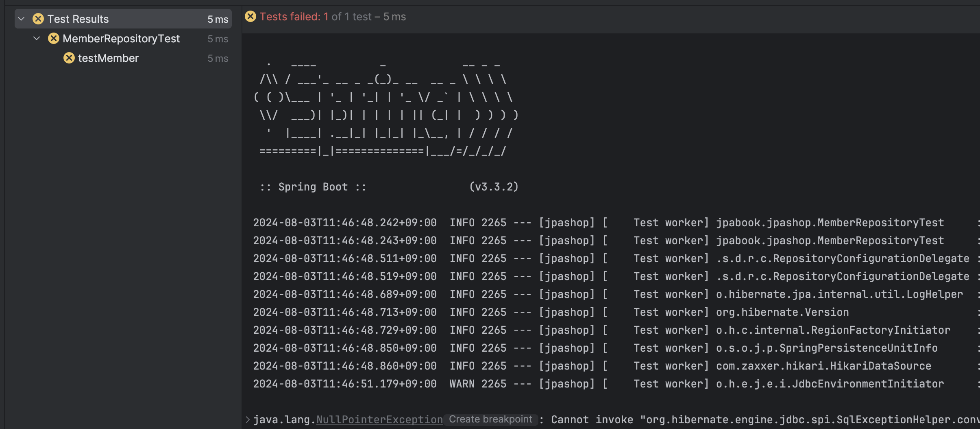
Task: Select the MemberRepositoryTest tree row
Action: pos(123,38)
